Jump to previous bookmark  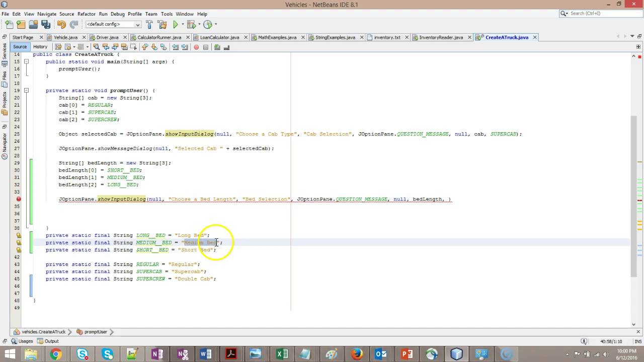pos(144,47)
